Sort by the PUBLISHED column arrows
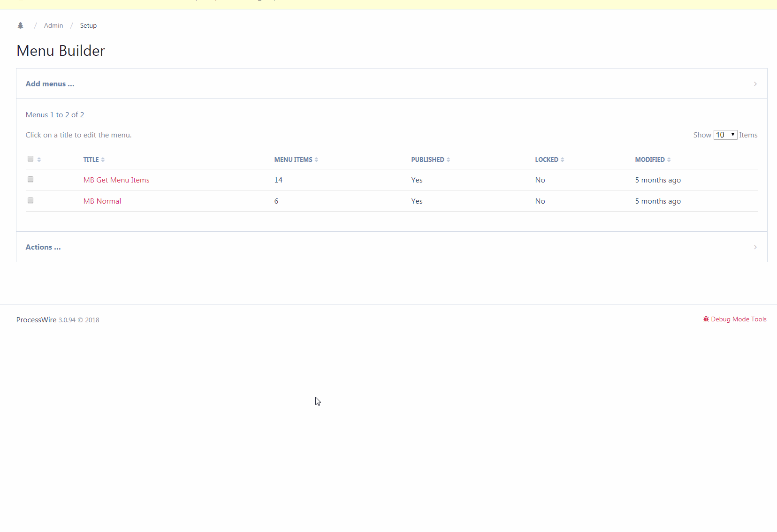 (x=448, y=160)
